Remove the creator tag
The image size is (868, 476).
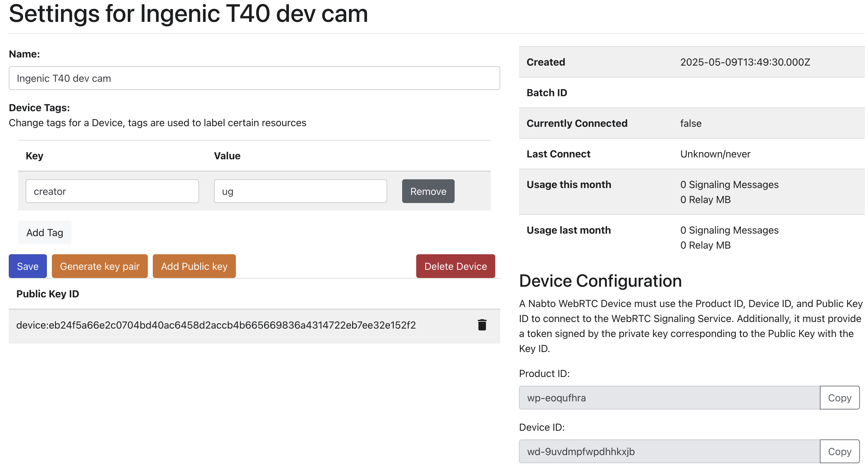pyautogui.click(x=428, y=191)
